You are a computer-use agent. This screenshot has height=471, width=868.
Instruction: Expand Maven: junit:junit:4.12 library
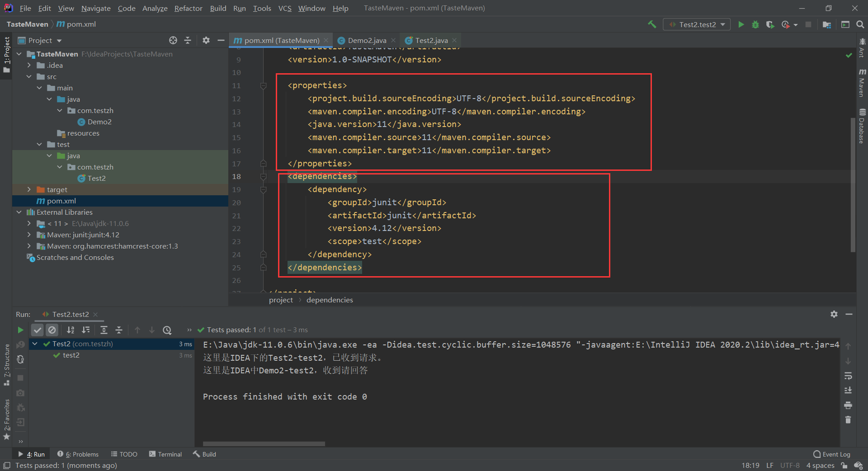coord(29,235)
